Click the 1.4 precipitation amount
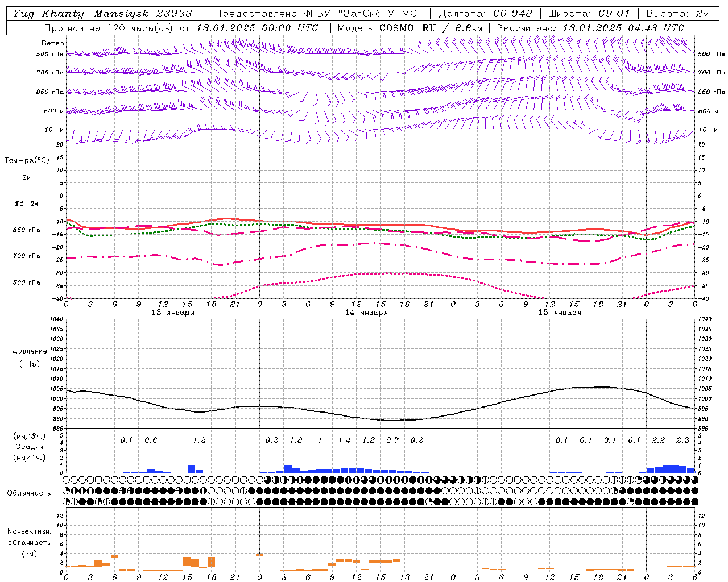 (x=344, y=440)
